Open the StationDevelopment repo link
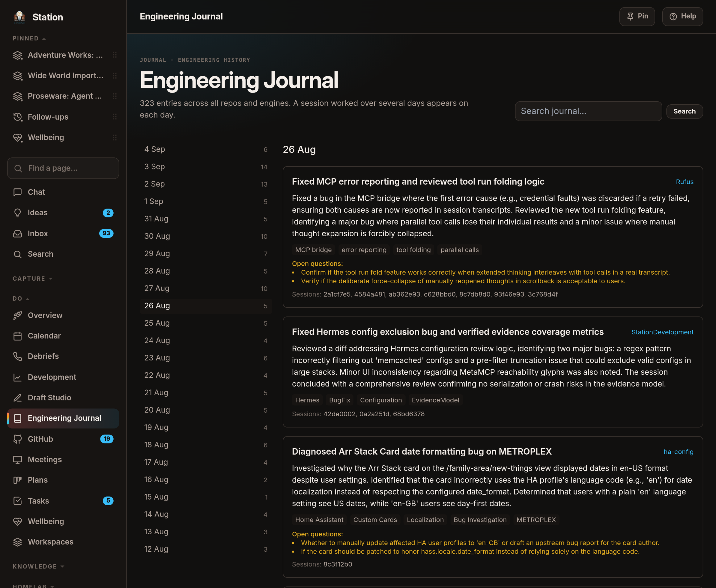This screenshot has height=588, width=716. [x=663, y=332]
